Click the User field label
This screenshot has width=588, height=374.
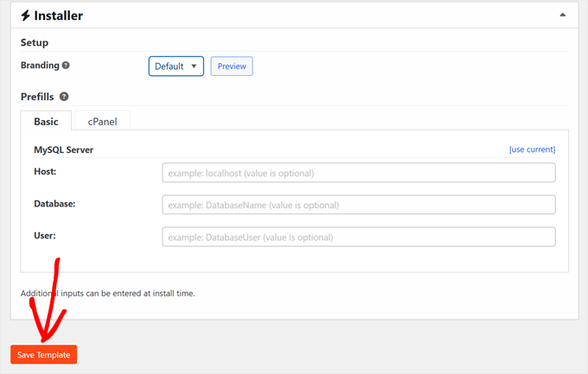(x=45, y=235)
